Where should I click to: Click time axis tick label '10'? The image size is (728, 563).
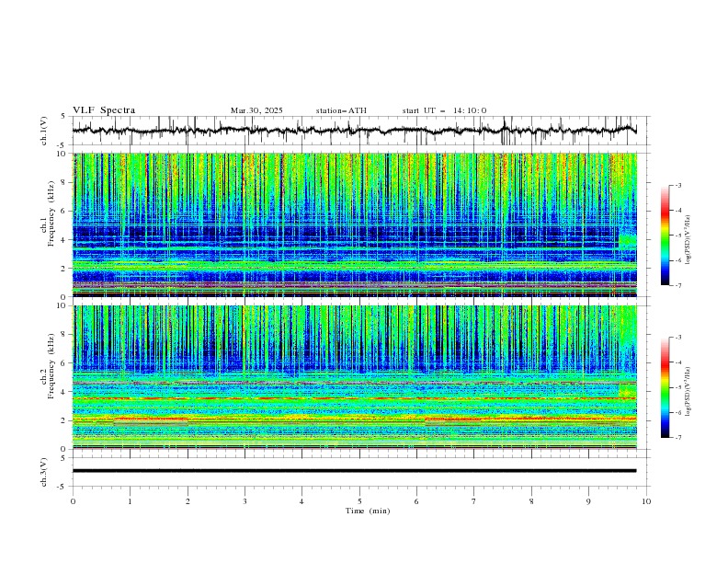[x=646, y=501]
